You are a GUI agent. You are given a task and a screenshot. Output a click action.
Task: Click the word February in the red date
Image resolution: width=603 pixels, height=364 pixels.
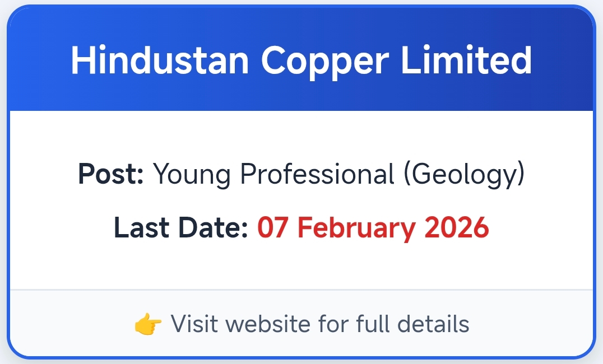(356, 228)
